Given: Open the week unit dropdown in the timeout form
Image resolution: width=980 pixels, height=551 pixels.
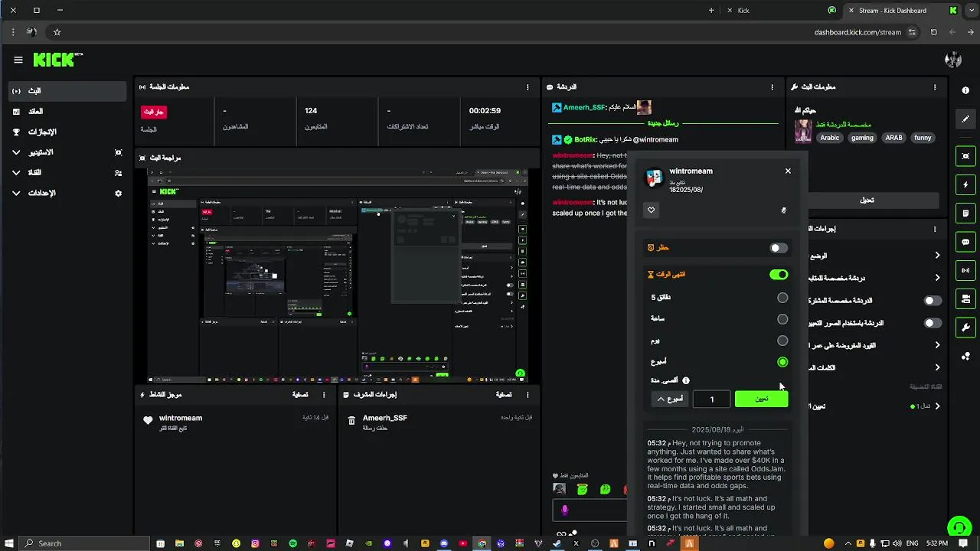Looking at the screenshot, I should point(670,399).
